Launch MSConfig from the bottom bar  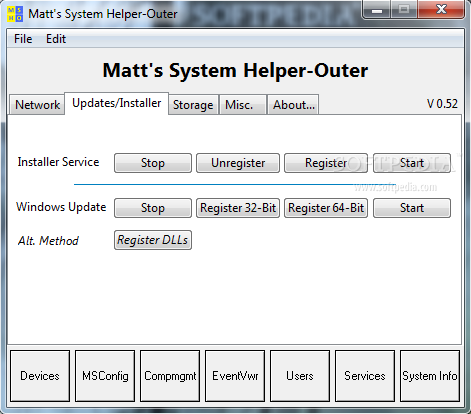coord(105,376)
